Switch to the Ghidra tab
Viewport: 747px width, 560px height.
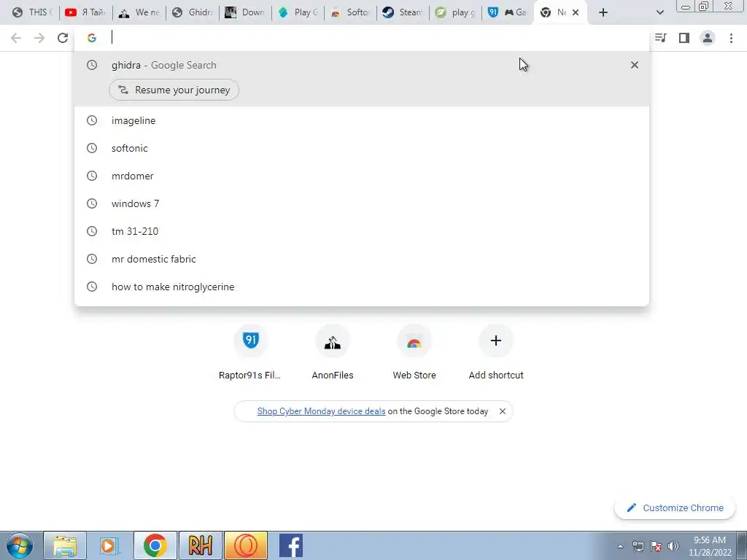click(192, 12)
